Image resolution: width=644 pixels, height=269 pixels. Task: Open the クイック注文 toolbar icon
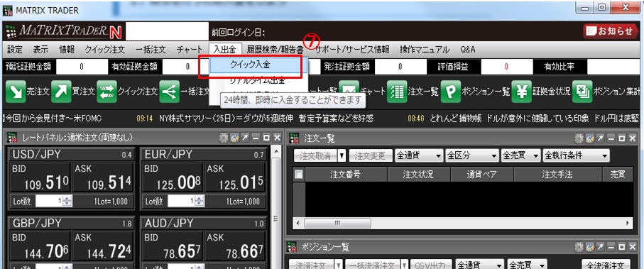point(107,92)
